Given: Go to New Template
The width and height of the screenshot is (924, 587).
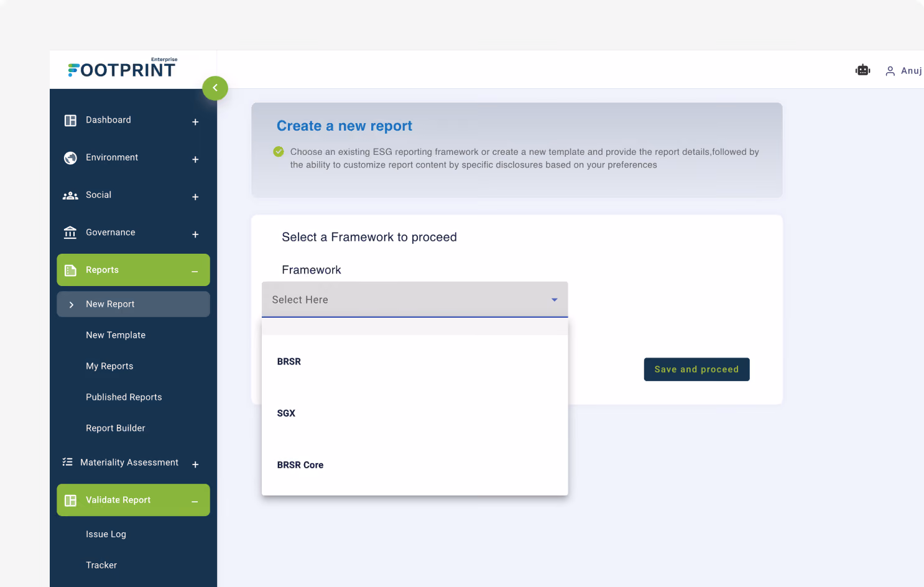Looking at the screenshot, I should 116,335.
